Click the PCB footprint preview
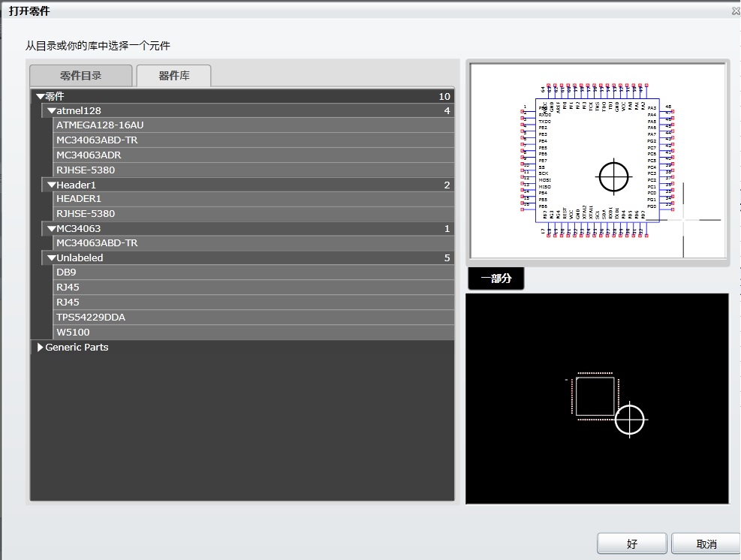The height and width of the screenshot is (560, 741). coord(597,399)
